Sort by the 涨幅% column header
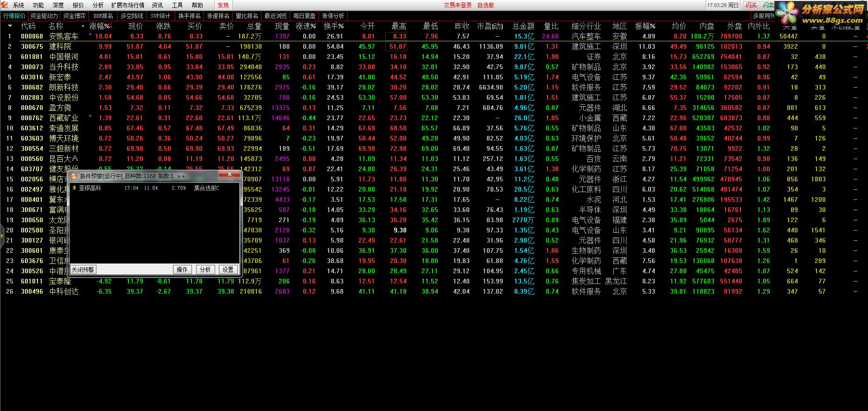868x411 pixels. [x=100, y=26]
